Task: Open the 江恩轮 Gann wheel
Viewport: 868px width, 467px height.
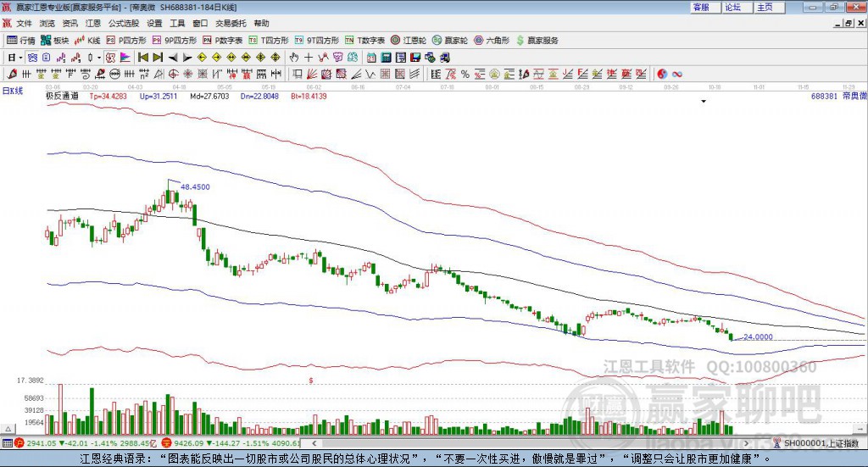Action: coord(409,41)
